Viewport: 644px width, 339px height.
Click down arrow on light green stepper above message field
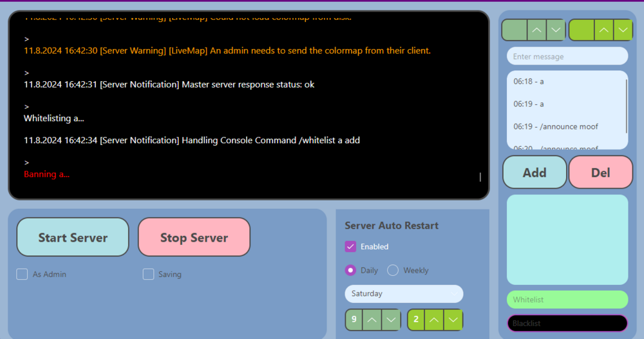point(623,30)
